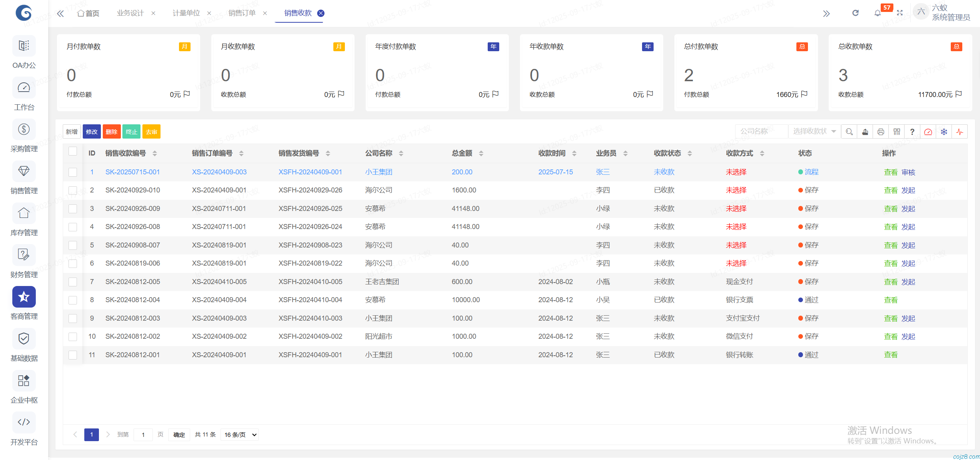Click the 公司名称 search input field
The width and height of the screenshot is (980, 460).
pos(761,132)
